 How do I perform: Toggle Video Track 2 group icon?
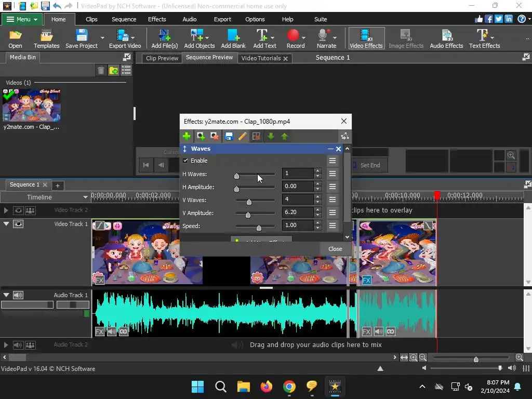[30, 210]
